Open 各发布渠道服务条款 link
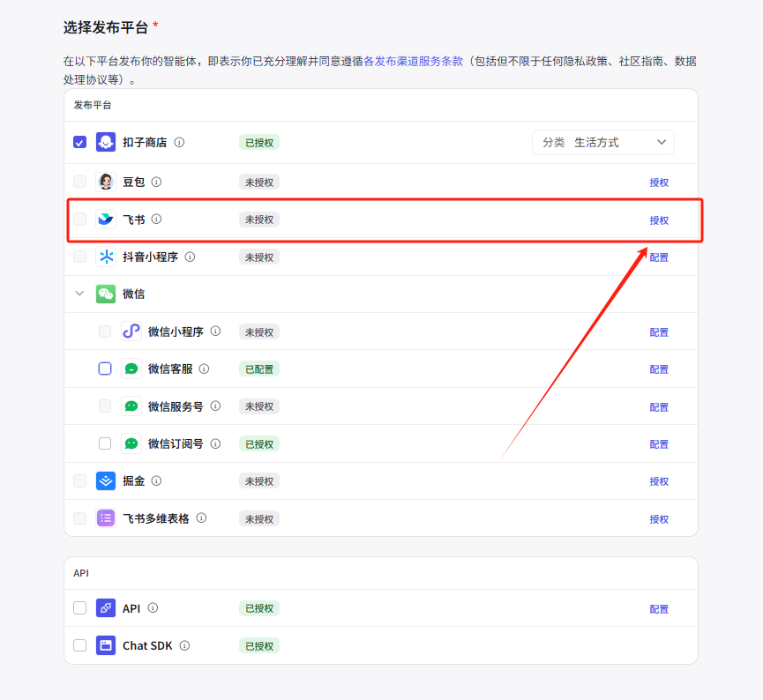This screenshot has width=763, height=700. 413,62
